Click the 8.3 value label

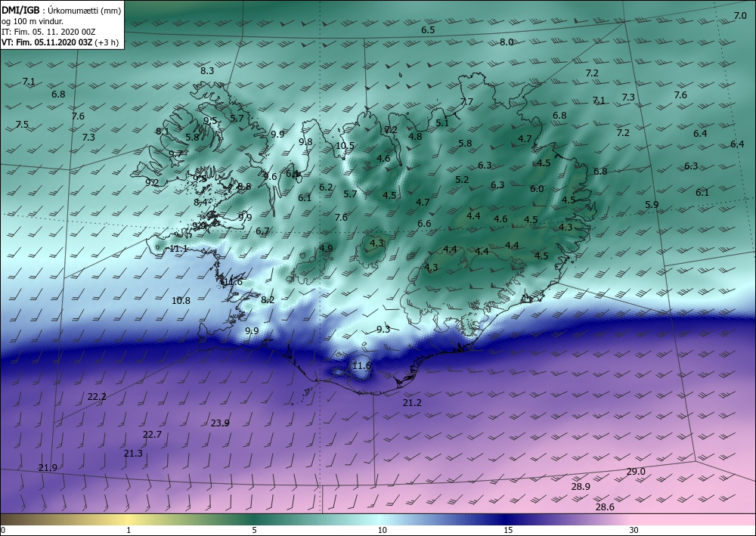click(207, 71)
